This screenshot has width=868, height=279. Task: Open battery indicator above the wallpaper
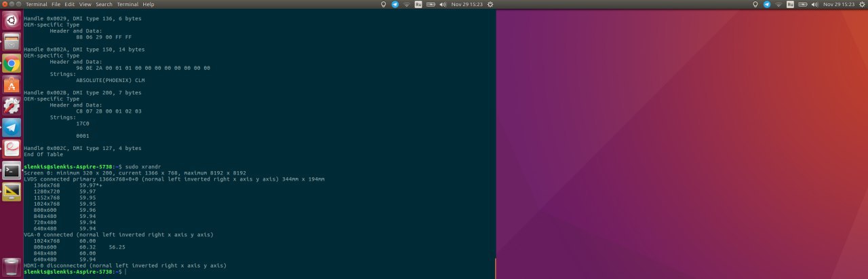click(x=802, y=4)
